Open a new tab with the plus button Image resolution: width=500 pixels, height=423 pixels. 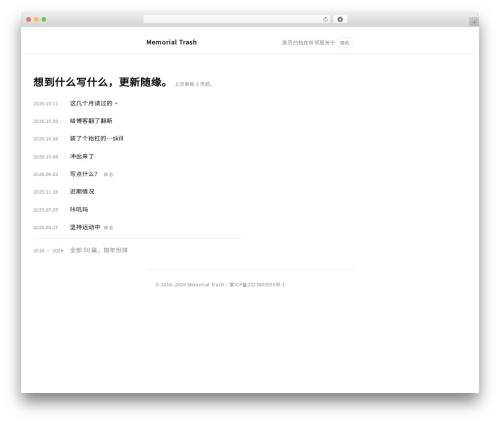[x=474, y=22]
